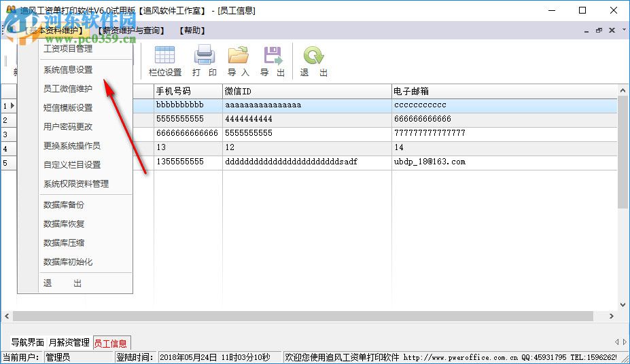This screenshot has width=630, height=364.
Task: Click the 电子邮箱 column header
Action: tap(504, 92)
